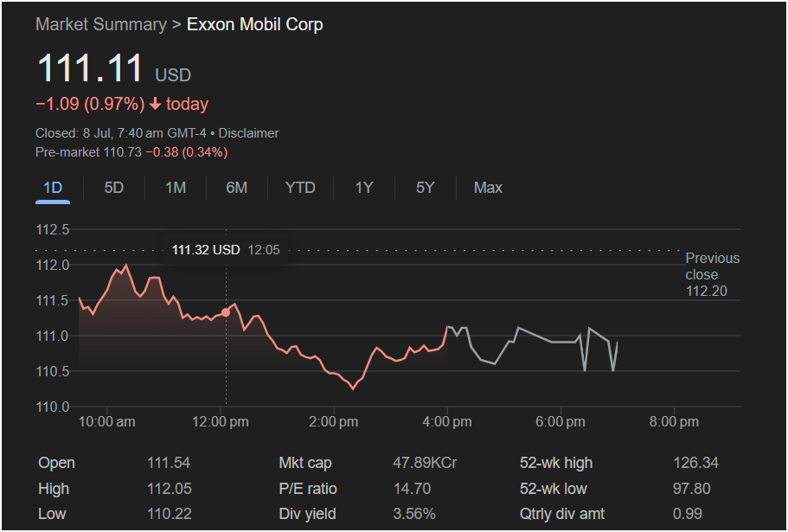Click the 110.0 y-axis label

52,407
